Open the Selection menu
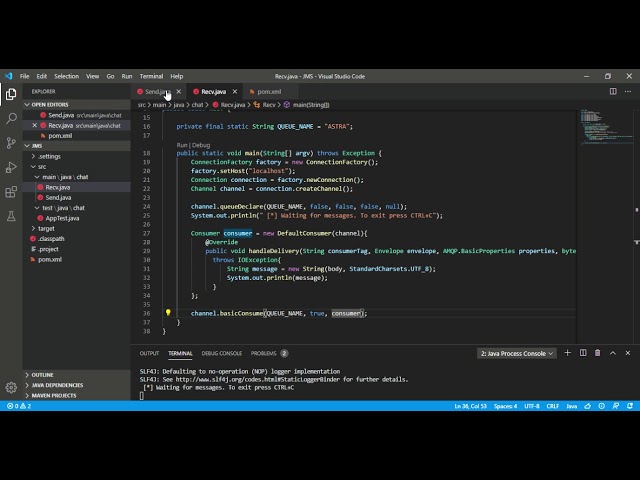The image size is (640, 480). click(67, 76)
